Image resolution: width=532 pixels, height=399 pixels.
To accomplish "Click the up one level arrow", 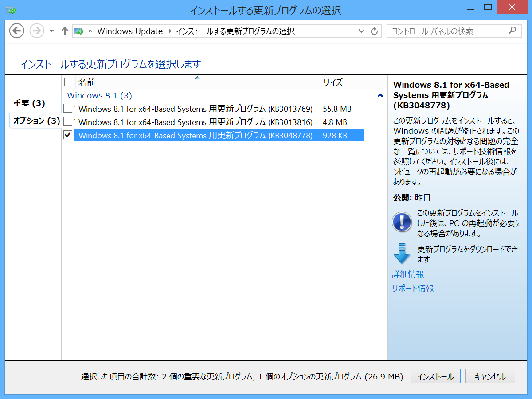I will pyautogui.click(x=64, y=31).
